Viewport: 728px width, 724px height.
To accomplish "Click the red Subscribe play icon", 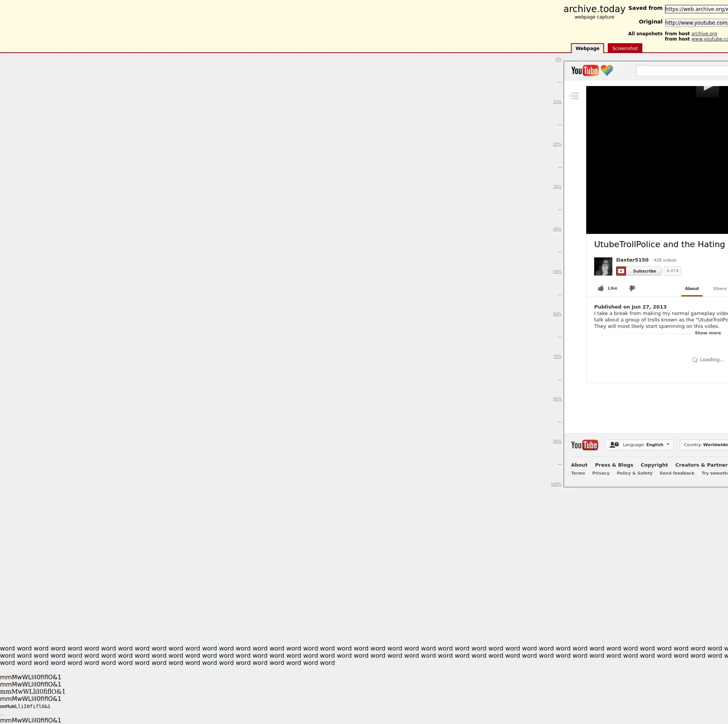I will tap(621, 271).
